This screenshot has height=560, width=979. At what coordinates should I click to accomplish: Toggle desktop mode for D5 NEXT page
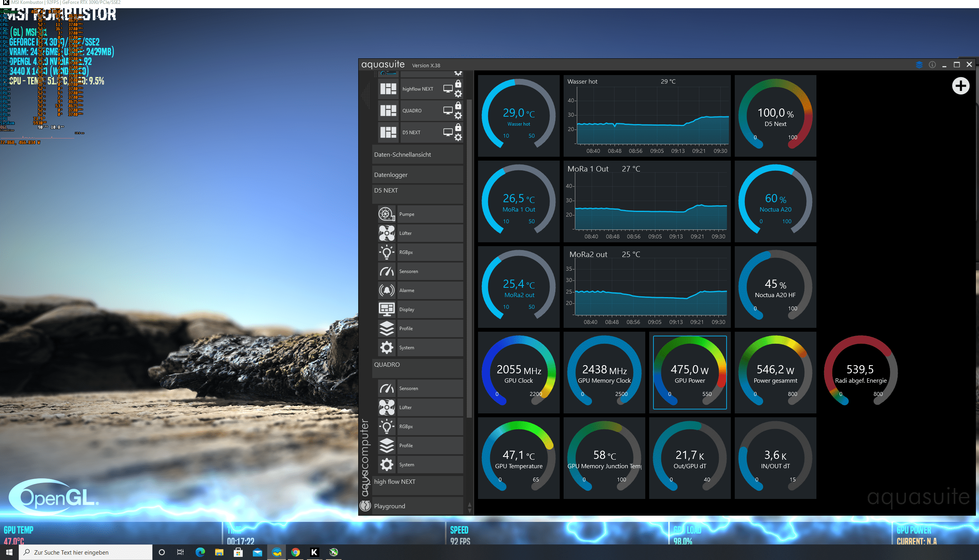pyautogui.click(x=448, y=132)
